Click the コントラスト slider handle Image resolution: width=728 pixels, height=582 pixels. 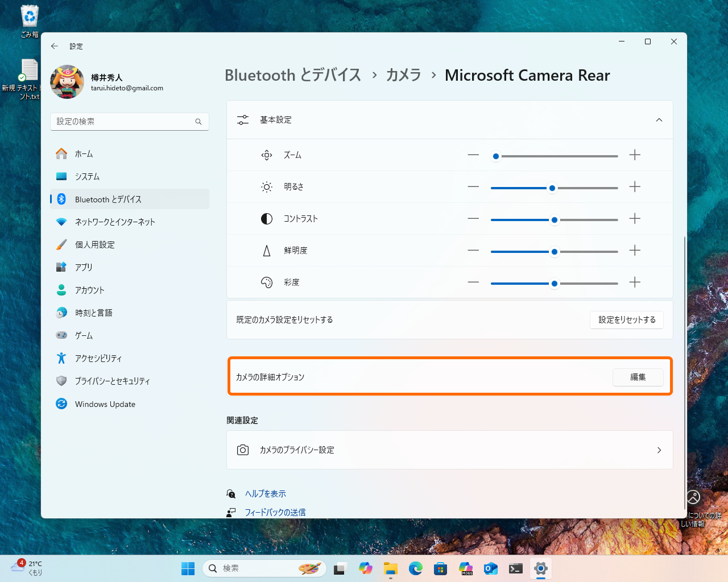click(x=555, y=220)
